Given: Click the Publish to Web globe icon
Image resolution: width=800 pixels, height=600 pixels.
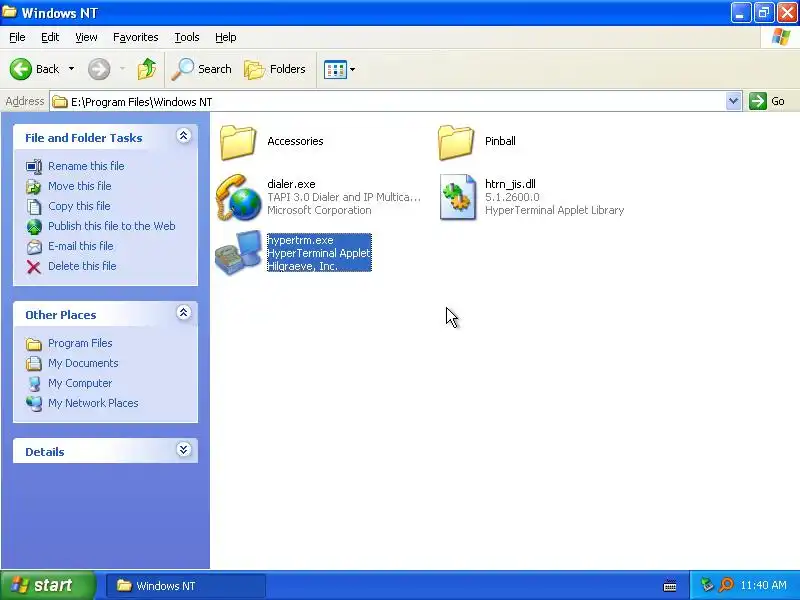Looking at the screenshot, I should click(x=34, y=227).
